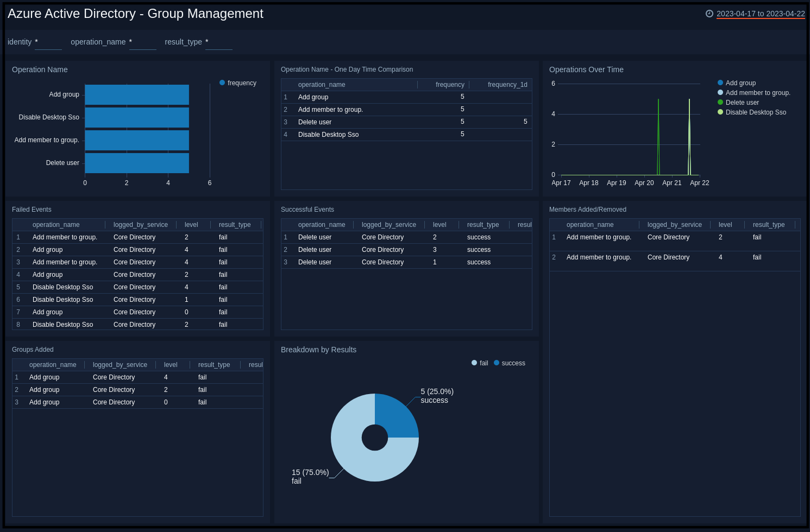Viewport: 810px width, 532px height.
Task: Toggle Add member to group. legend entry
Action: [754, 93]
